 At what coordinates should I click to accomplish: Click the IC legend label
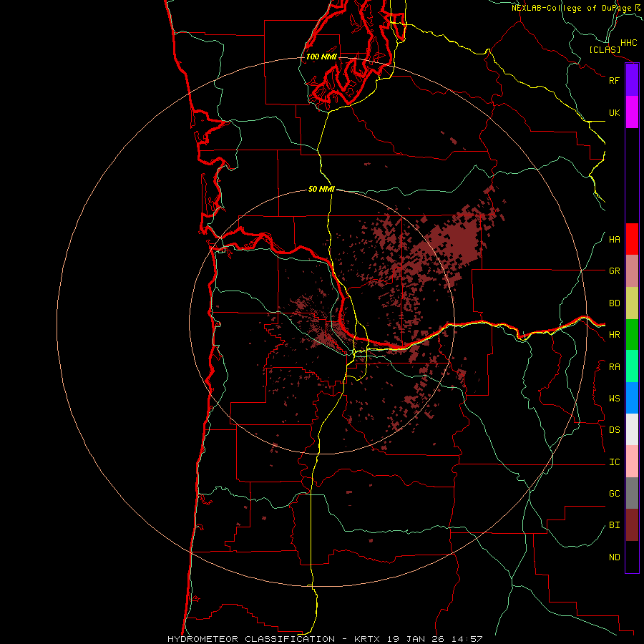pos(615,462)
